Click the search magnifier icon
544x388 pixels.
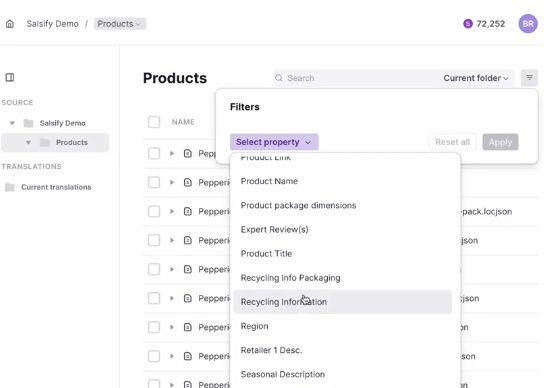279,78
